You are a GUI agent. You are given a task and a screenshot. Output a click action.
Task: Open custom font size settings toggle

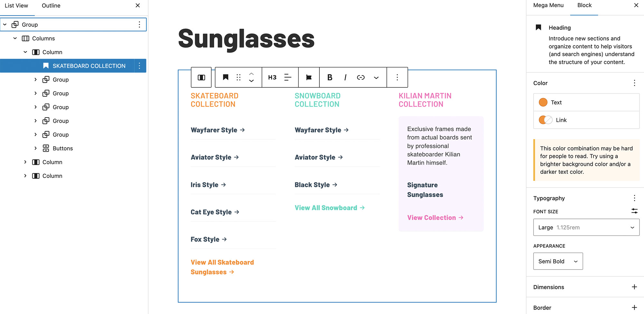(x=634, y=211)
